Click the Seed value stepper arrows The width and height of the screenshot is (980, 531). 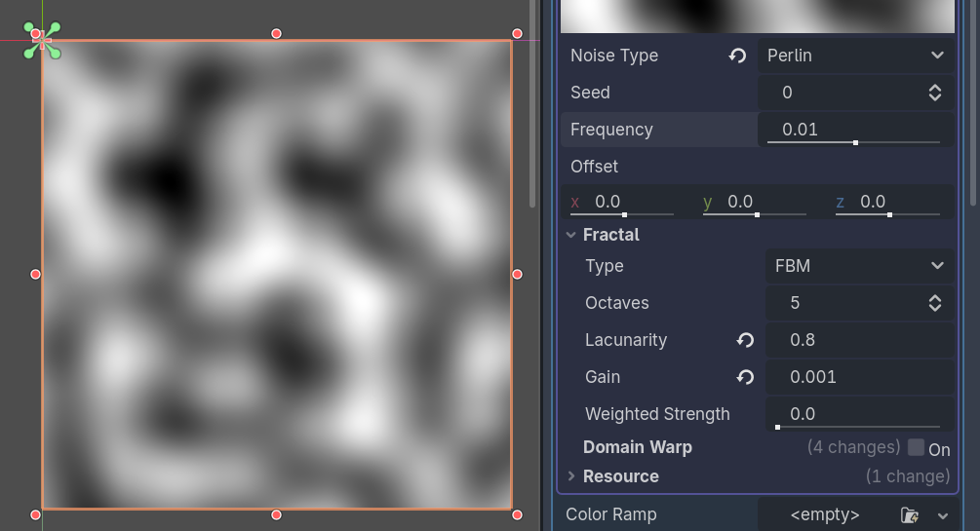point(935,93)
